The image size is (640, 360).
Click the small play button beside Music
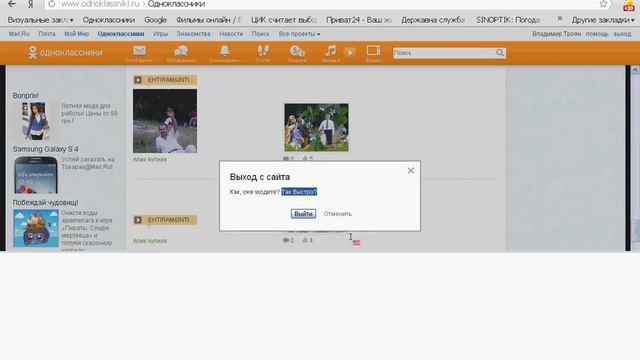click(350, 52)
